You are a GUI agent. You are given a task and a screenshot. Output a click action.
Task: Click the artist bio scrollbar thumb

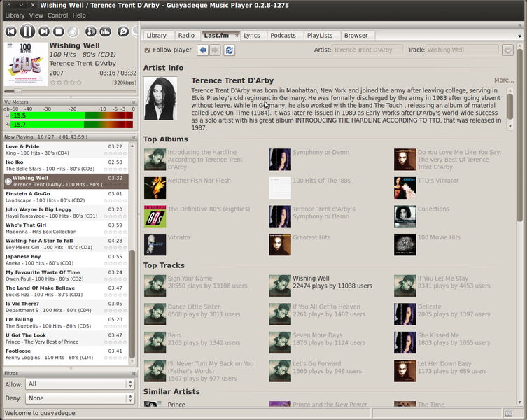coord(510,106)
